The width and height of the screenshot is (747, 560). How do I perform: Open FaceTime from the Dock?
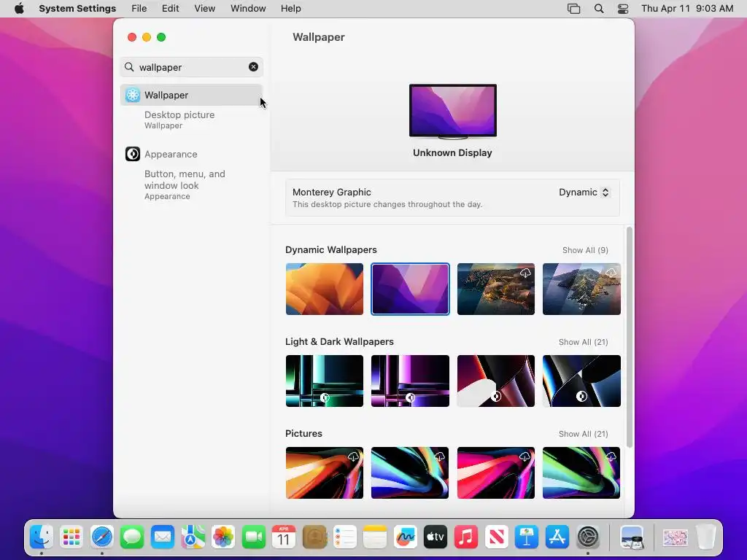coord(253,537)
